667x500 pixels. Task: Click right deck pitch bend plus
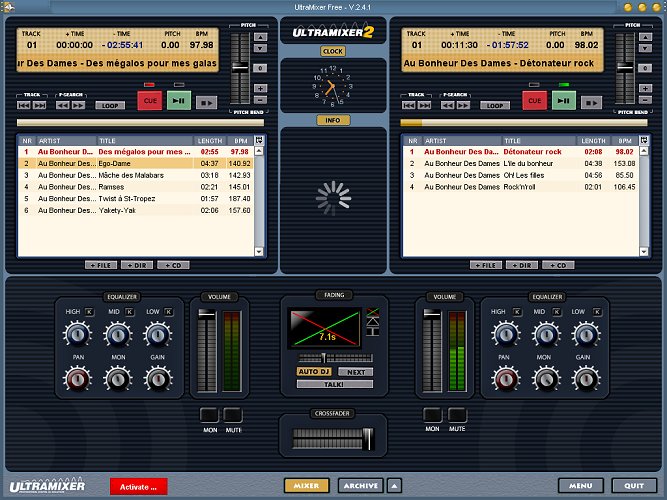tap(645, 89)
